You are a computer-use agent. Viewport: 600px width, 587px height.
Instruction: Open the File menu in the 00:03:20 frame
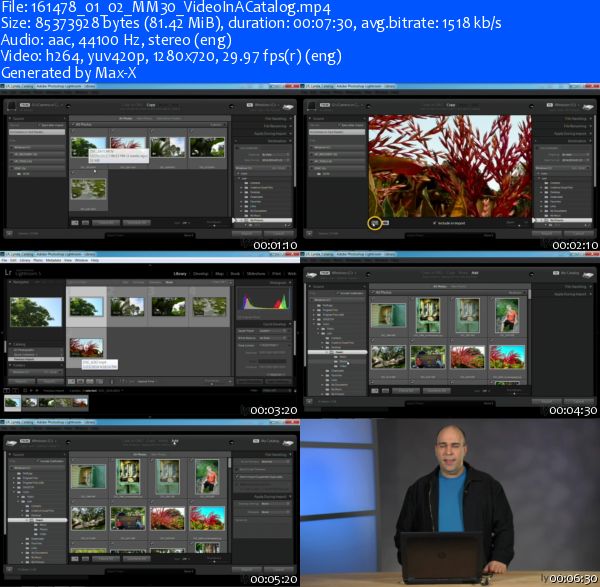click(4, 260)
